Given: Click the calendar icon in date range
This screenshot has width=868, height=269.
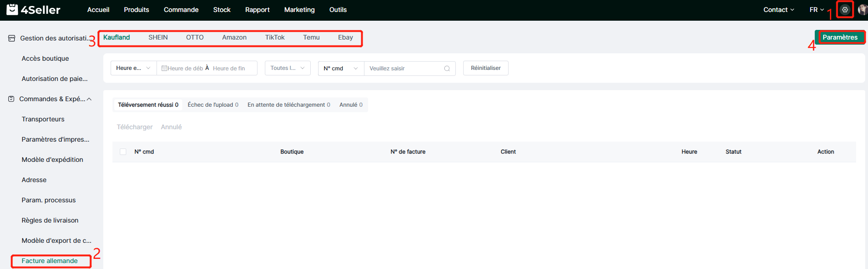Looking at the screenshot, I should [x=164, y=69].
